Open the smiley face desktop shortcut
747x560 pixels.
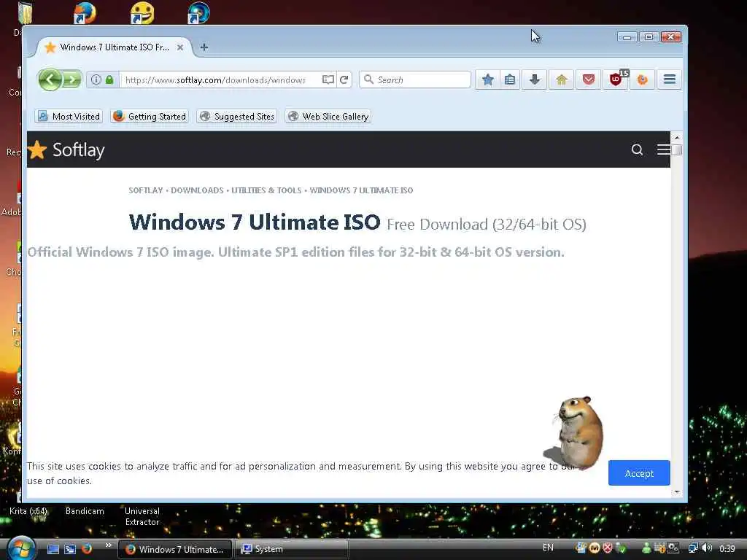pyautogui.click(x=142, y=13)
